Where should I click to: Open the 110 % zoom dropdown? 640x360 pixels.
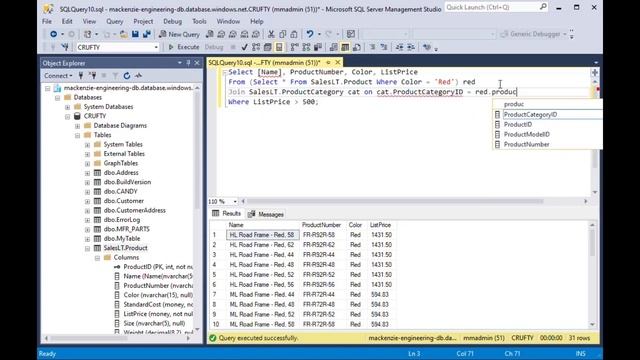pos(235,202)
